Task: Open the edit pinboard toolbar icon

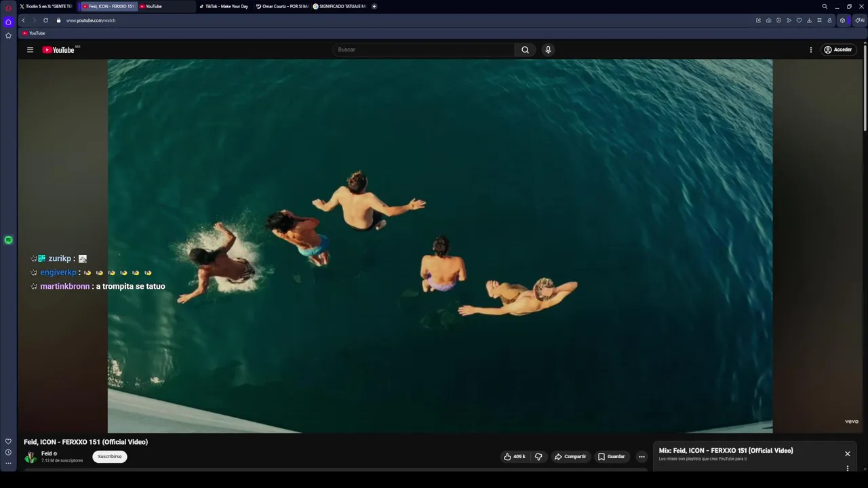Action: click(x=758, y=20)
